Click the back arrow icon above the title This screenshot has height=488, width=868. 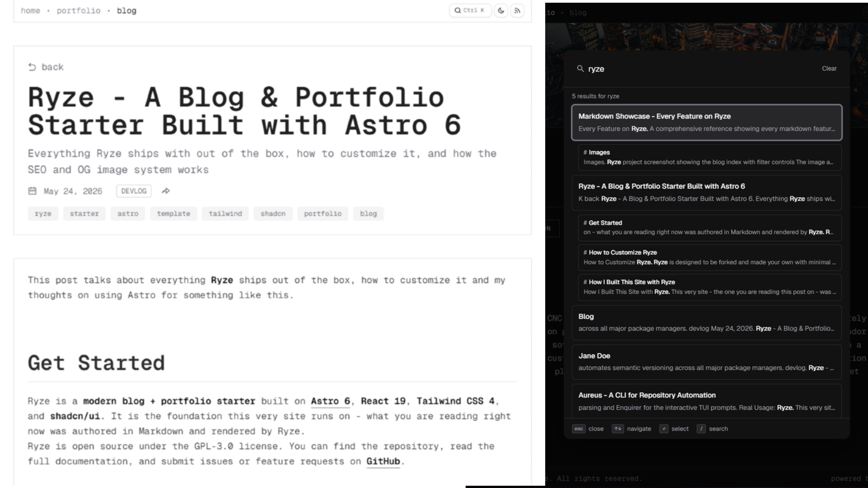coord(32,67)
